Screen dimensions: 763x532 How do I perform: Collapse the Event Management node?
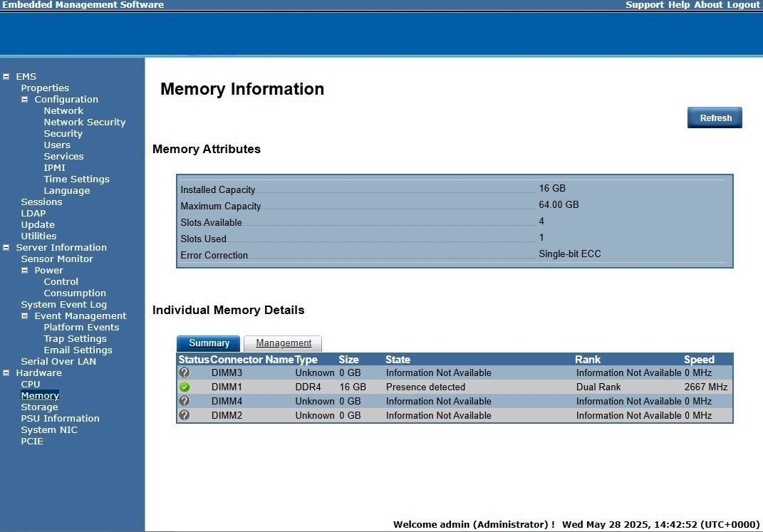point(24,316)
